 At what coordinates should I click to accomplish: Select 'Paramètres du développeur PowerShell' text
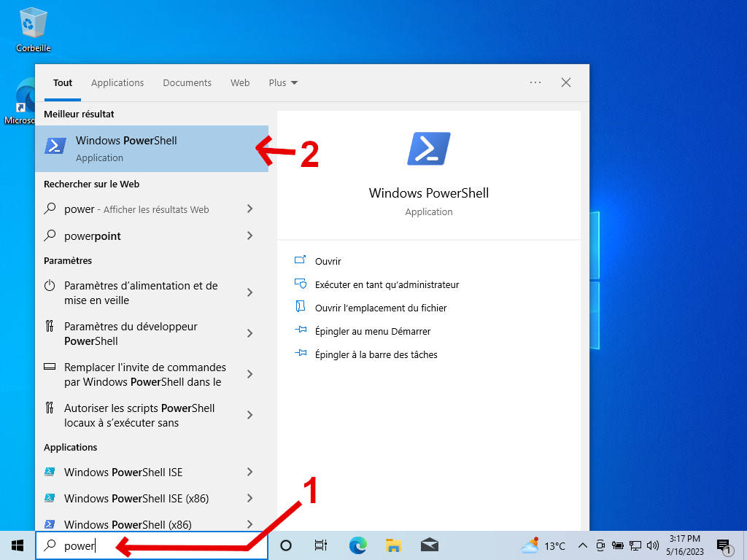pyautogui.click(x=131, y=333)
